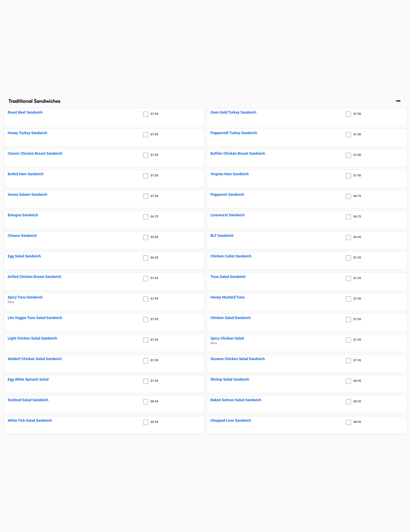The width and height of the screenshot is (411, 532).
Task: Click the Baked Salmon Salad Sandwich link
Action: click(235, 400)
